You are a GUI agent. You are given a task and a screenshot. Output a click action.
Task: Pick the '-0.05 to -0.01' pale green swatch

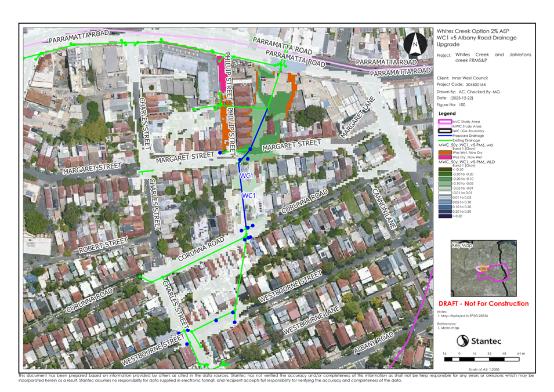pyautogui.click(x=445, y=188)
